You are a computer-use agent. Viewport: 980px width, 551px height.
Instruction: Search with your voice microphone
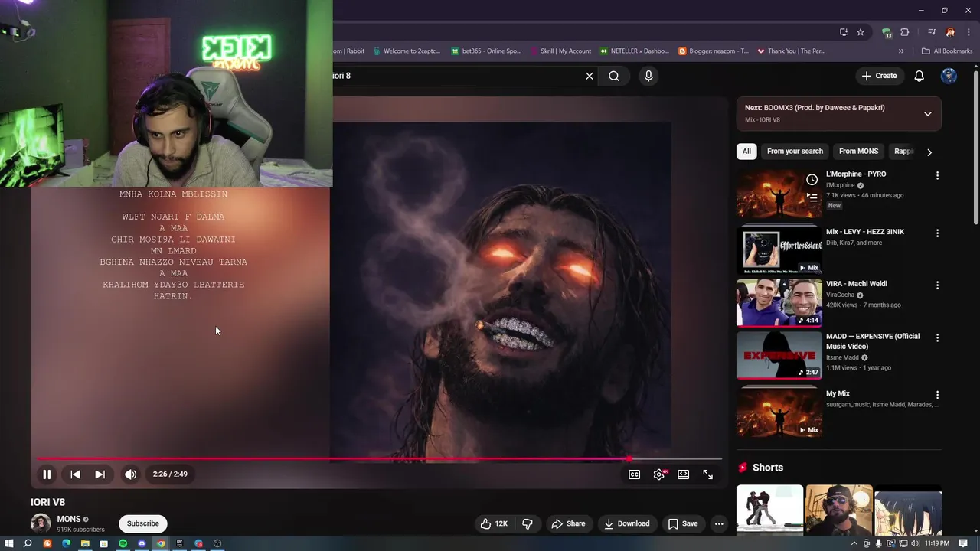(648, 76)
